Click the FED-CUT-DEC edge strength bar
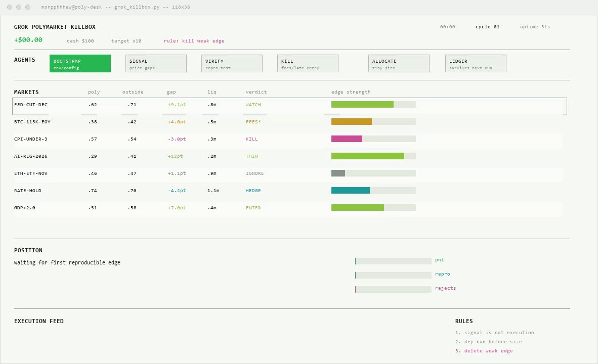Screen dimensions: 598x364 point(373,105)
